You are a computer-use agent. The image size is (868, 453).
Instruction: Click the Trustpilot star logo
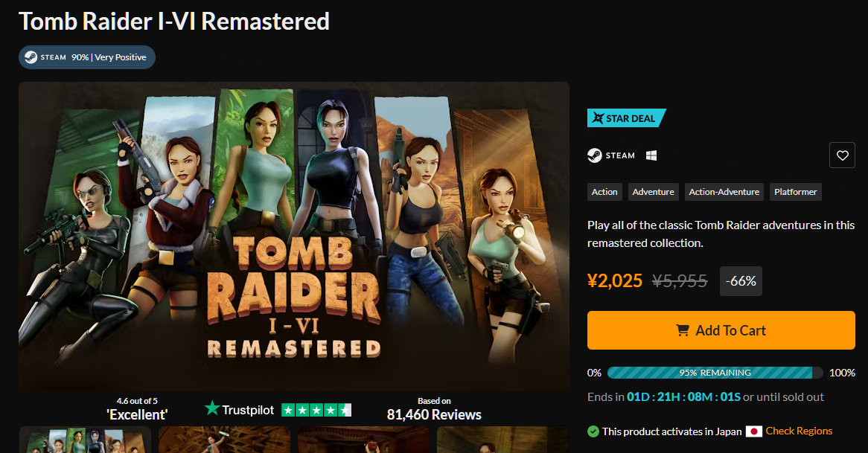click(213, 409)
